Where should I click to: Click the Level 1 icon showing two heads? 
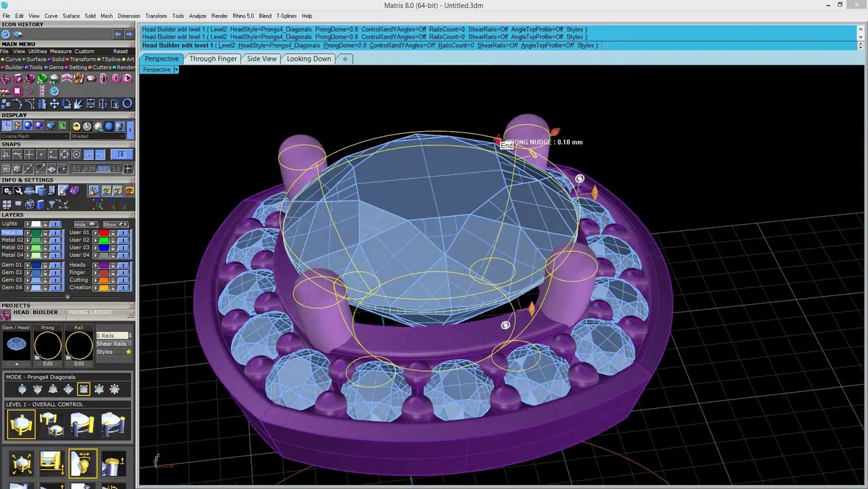[52, 424]
